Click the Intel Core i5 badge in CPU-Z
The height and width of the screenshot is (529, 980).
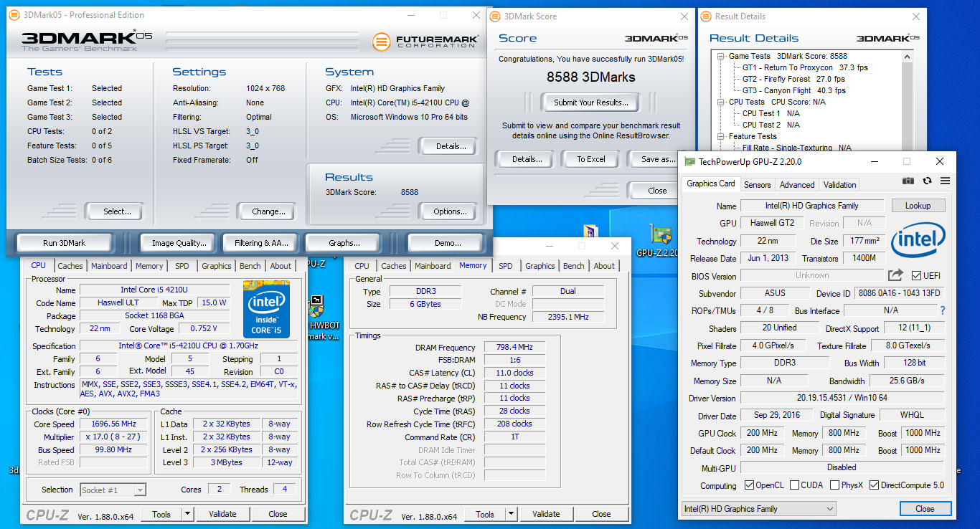click(266, 310)
